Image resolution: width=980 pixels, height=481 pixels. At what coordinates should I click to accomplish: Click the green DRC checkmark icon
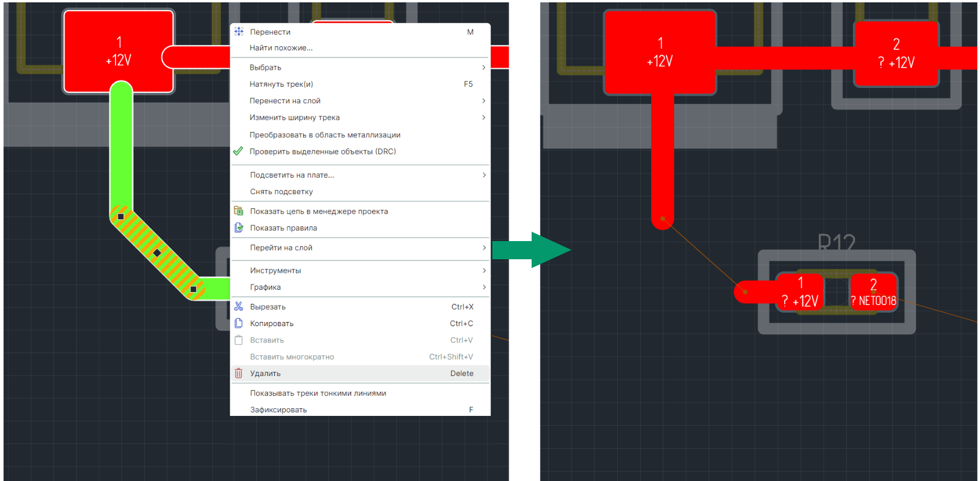click(238, 151)
